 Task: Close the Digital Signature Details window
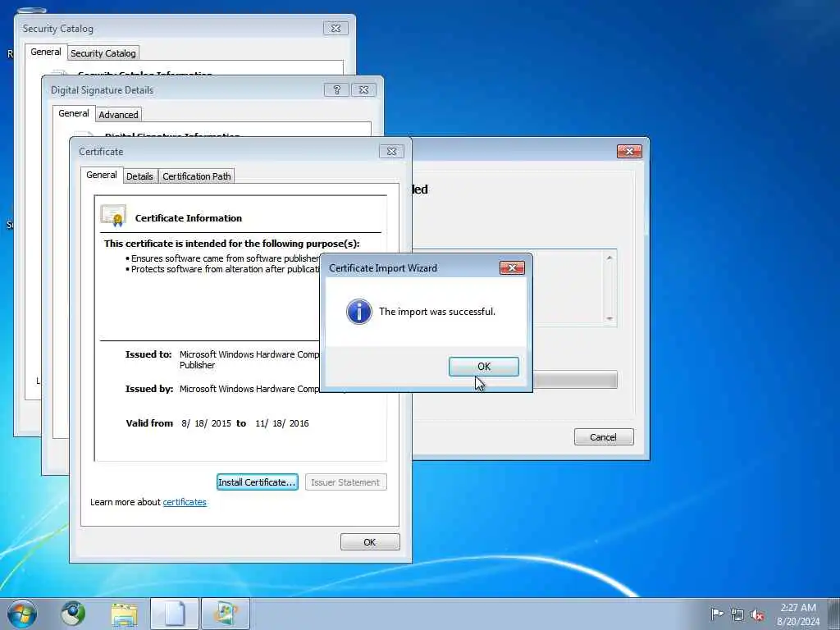(x=363, y=90)
